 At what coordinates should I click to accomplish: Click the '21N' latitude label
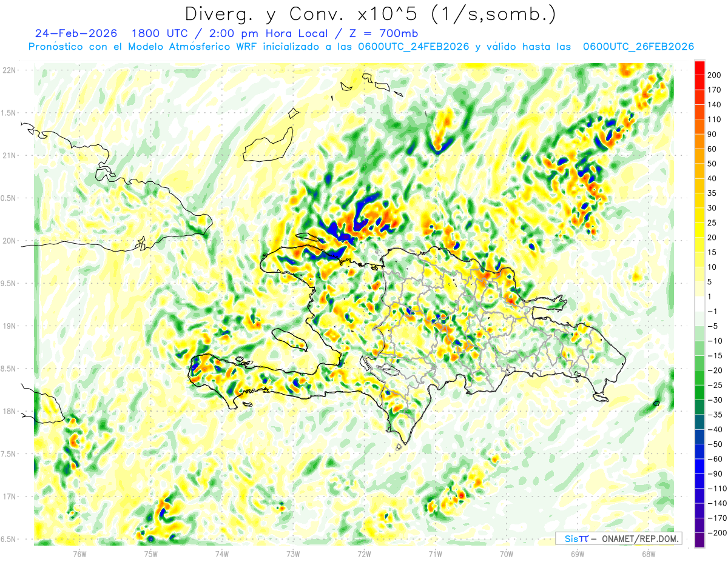tap(9, 156)
